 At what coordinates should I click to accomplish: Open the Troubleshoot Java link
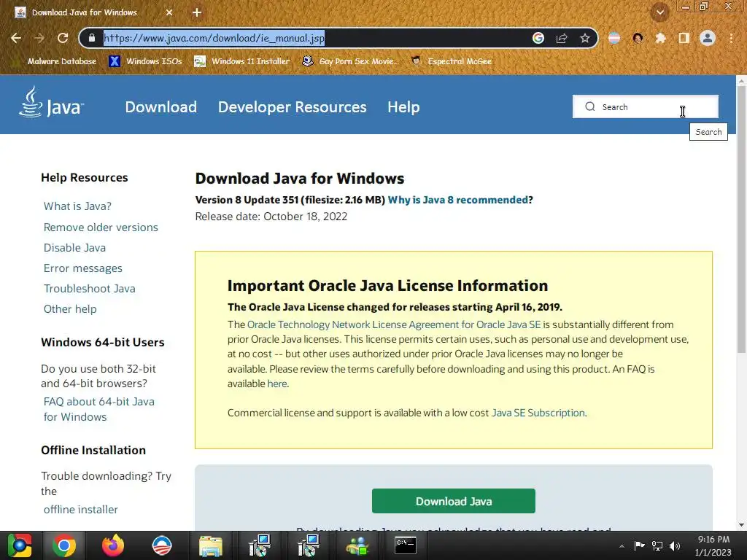point(90,289)
